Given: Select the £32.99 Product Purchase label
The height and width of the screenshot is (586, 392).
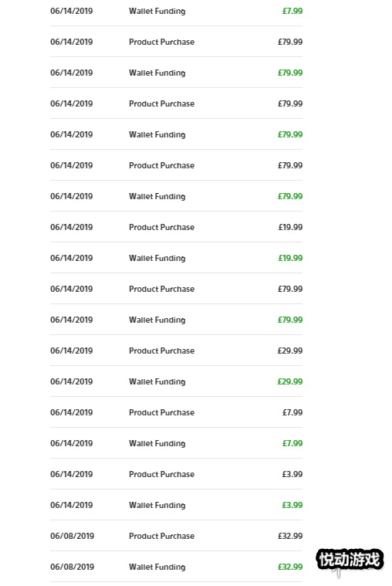Looking at the screenshot, I should pyautogui.click(x=162, y=536).
